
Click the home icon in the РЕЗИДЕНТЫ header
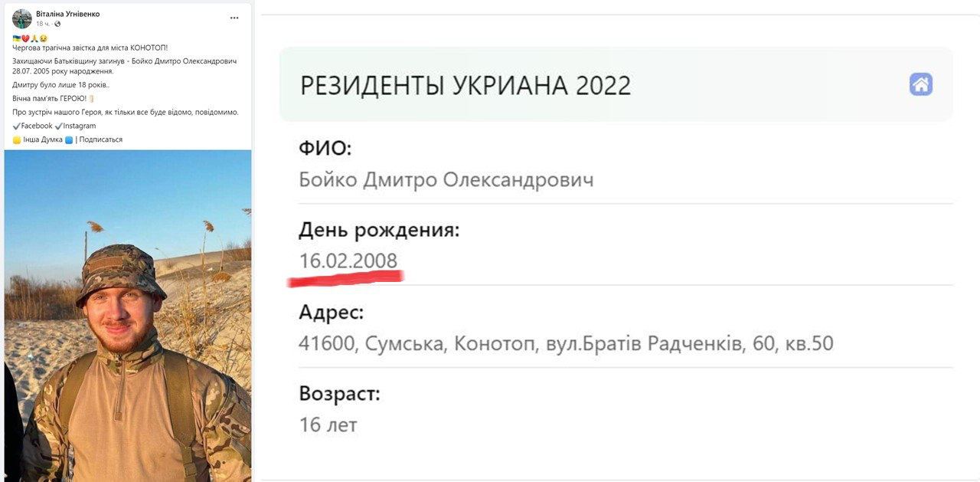coord(920,84)
